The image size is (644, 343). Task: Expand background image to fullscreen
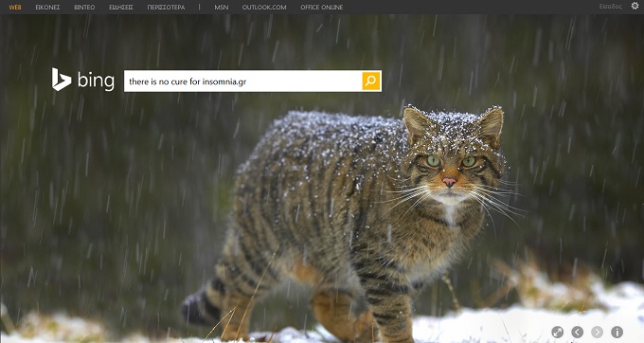(557, 332)
